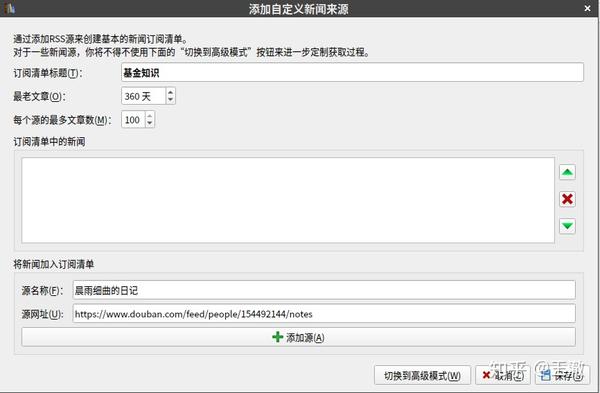Click the 每个源的最多文章数(M) label
600x393 pixels.
tap(62, 120)
